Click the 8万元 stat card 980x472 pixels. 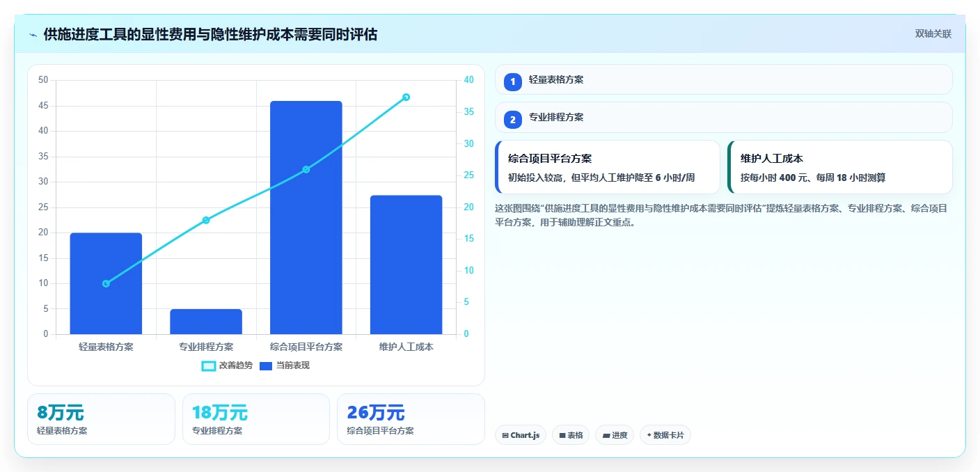pyautogui.click(x=101, y=419)
